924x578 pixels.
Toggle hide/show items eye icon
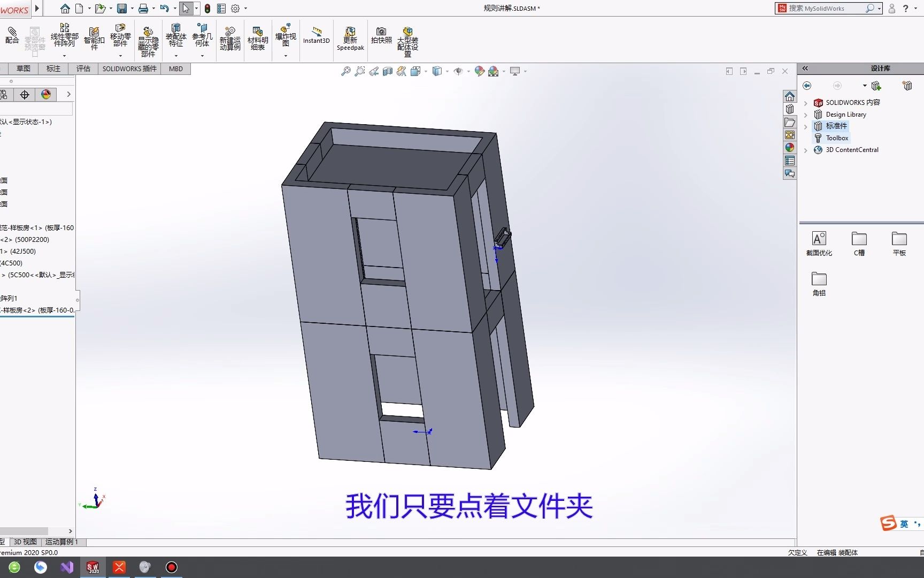click(x=458, y=71)
